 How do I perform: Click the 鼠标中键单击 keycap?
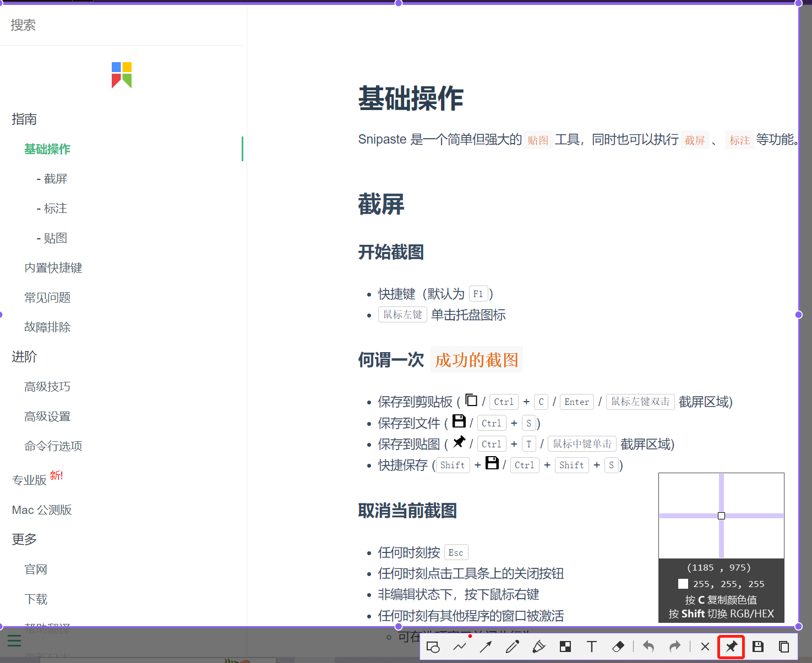582,444
